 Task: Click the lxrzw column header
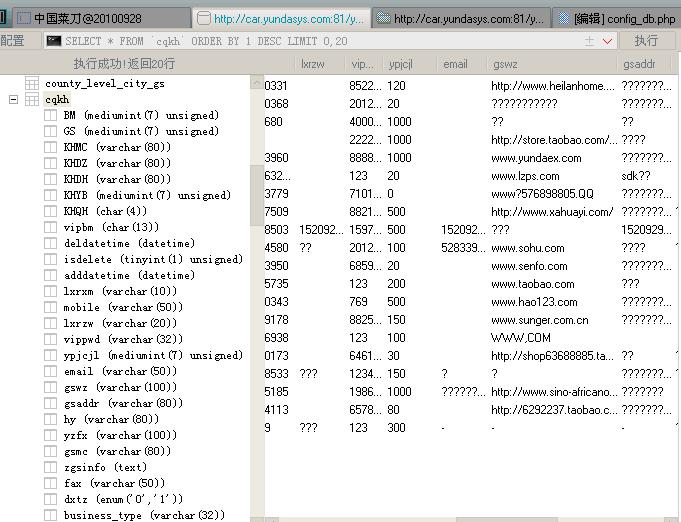pyautogui.click(x=320, y=64)
